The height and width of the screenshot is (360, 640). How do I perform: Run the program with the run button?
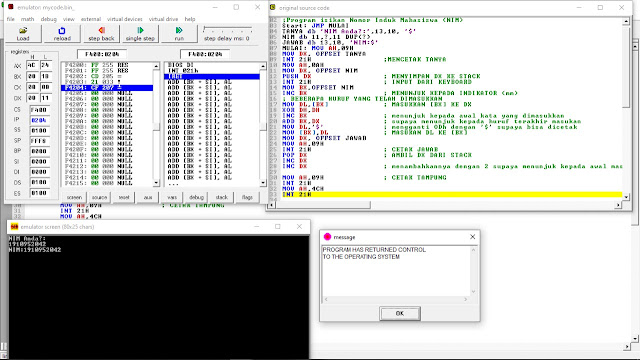(179, 33)
